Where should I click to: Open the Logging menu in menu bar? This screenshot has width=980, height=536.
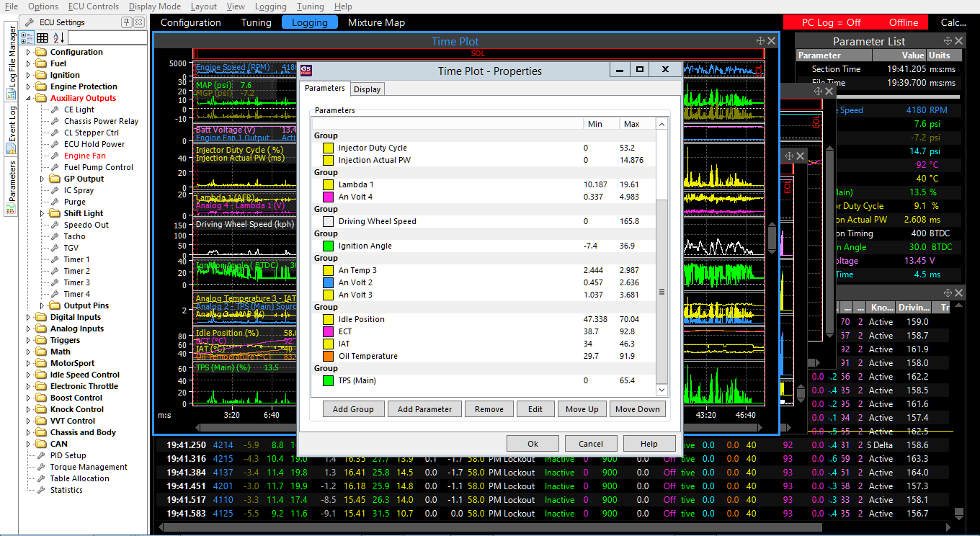[271, 6]
